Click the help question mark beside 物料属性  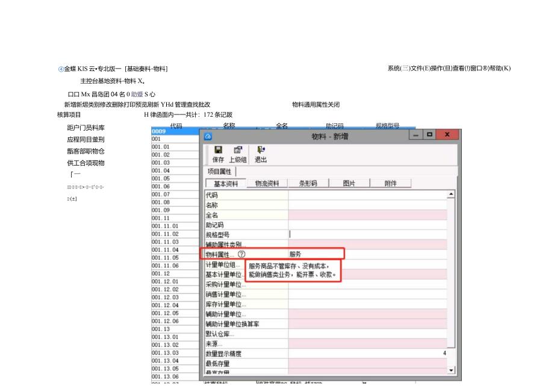[243, 252]
